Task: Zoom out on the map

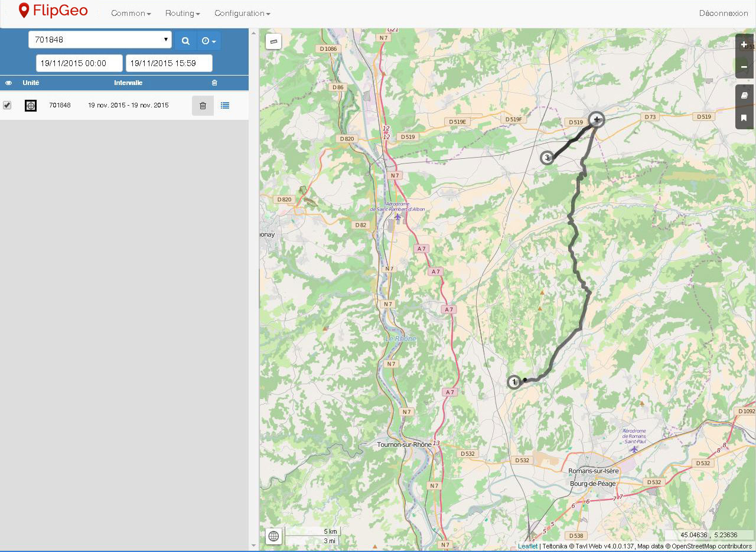Action: pyautogui.click(x=744, y=67)
